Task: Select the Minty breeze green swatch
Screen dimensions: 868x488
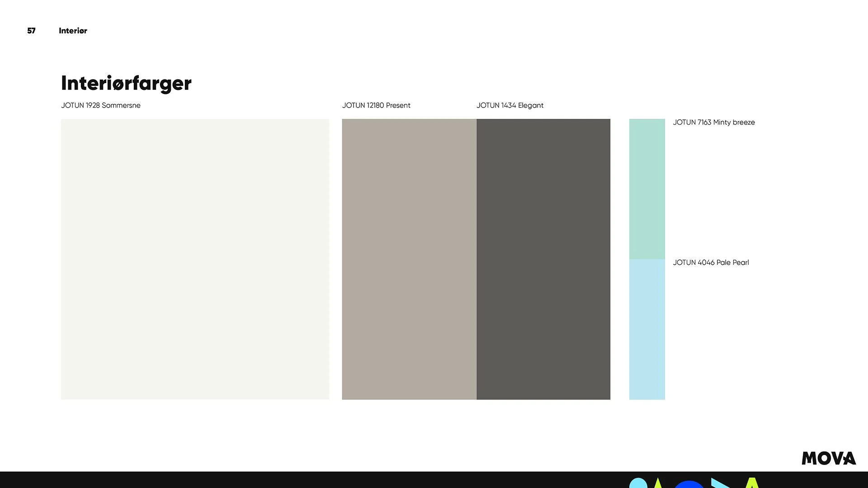Action: 646,189
